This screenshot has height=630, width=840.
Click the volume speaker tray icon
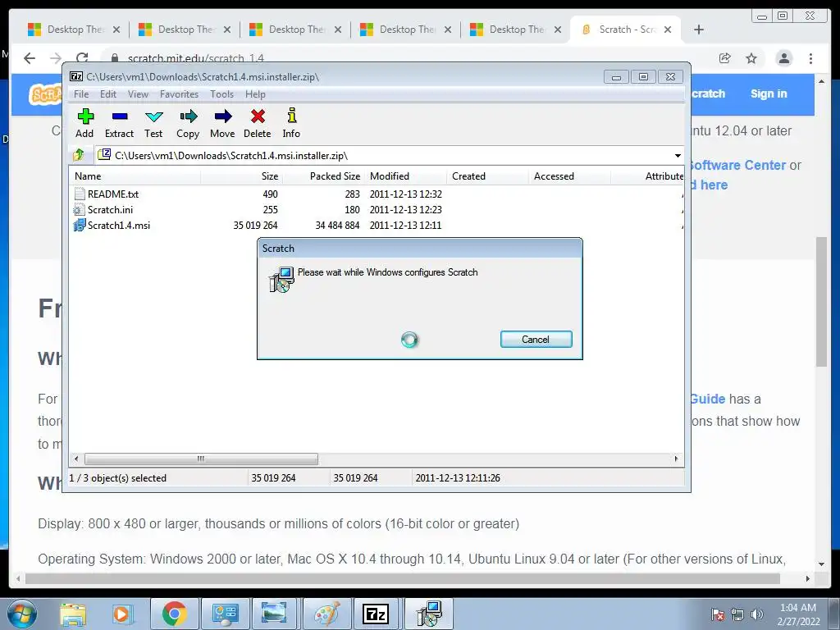[x=757, y=614]
